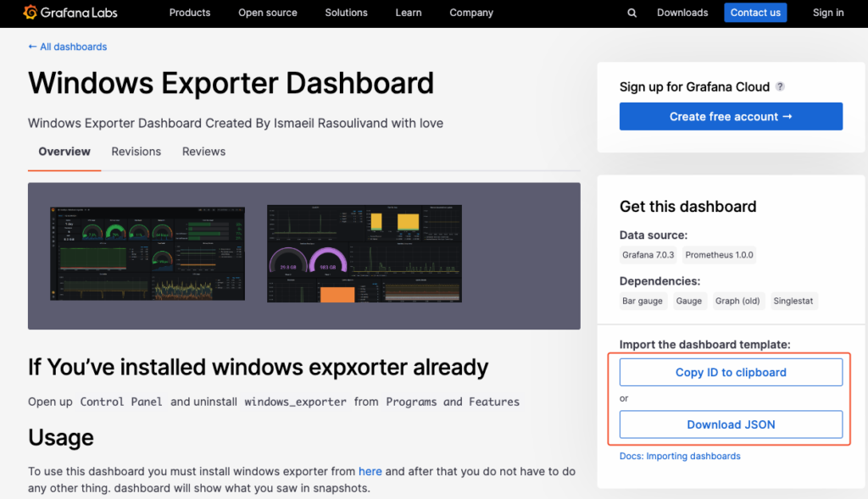Click the Contact us button
Screen dimensions: 868x499
[x=755, y=13]
